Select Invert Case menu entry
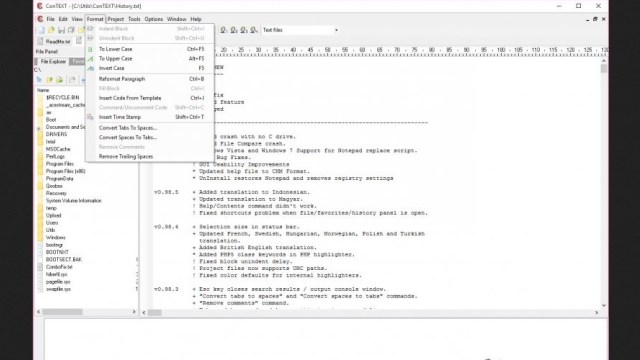 150,68
